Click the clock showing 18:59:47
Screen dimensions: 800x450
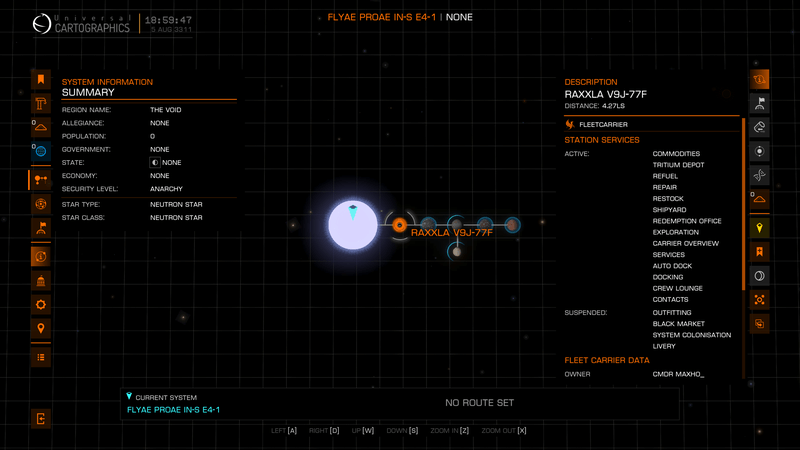[x=168, y=20]
